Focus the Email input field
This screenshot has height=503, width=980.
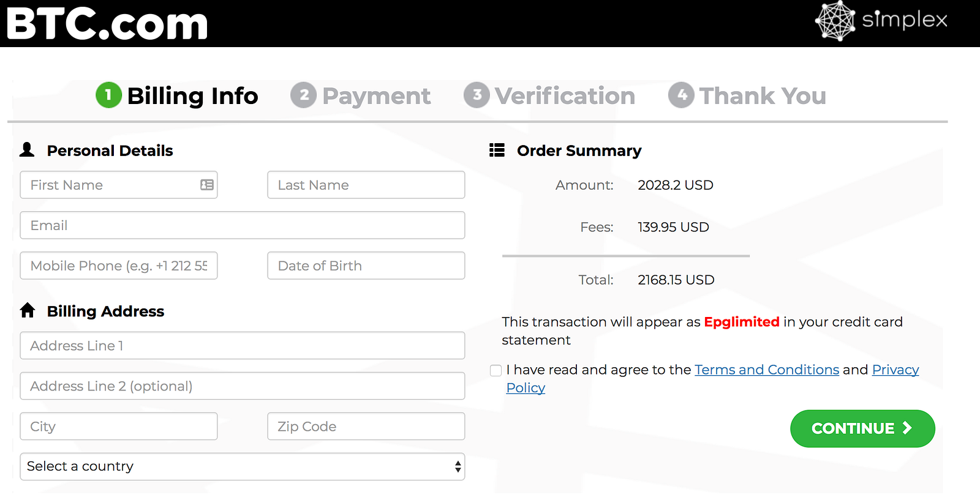point(243,225)
